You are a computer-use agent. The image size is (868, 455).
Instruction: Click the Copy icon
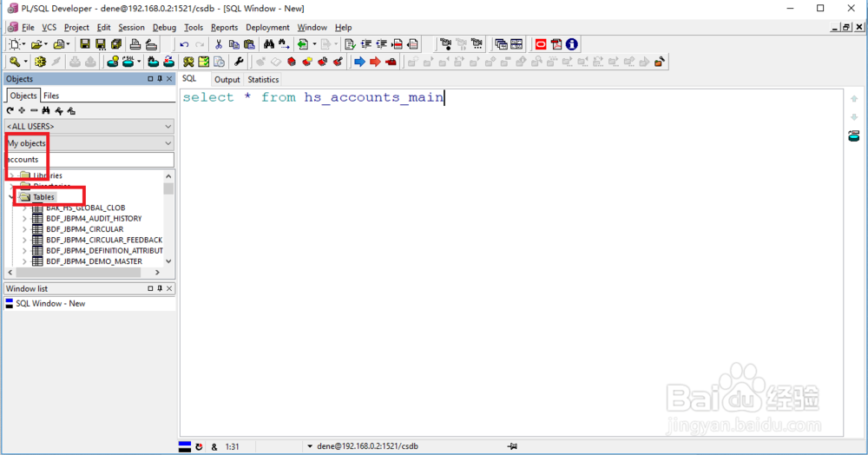(x=233, y=44)
